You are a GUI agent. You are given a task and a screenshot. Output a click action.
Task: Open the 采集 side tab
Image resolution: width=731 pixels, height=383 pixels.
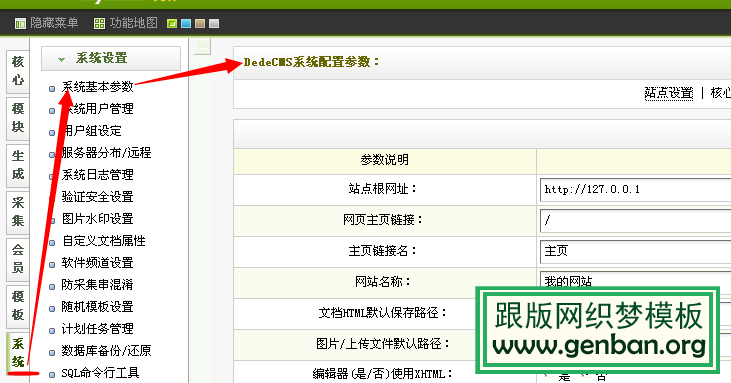(x=18, y=212)
